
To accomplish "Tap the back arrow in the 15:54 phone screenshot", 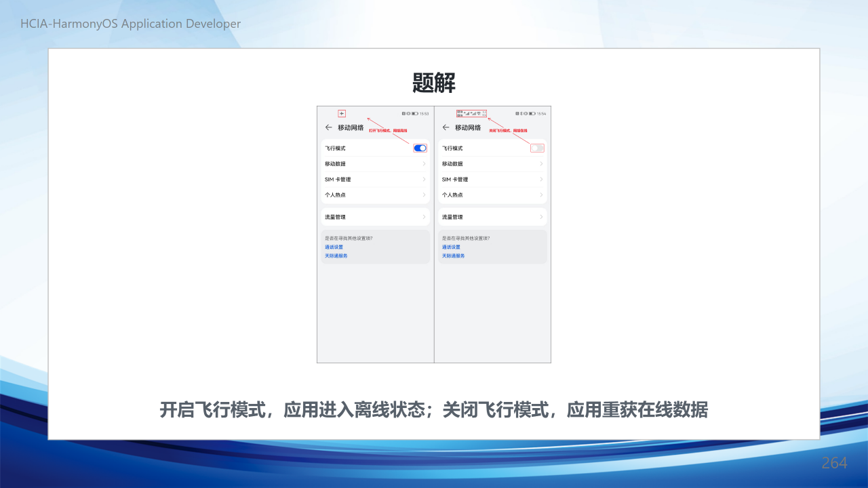I will 446,127.
